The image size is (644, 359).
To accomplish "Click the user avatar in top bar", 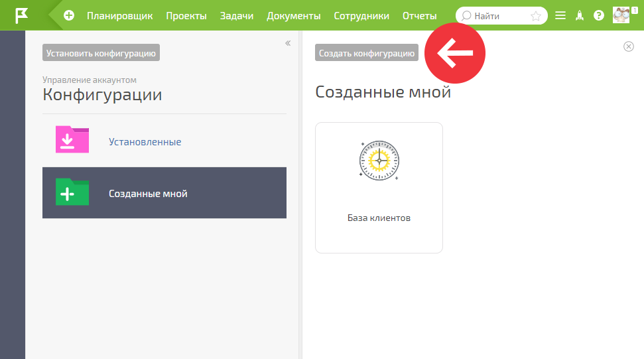I will 621,15.
